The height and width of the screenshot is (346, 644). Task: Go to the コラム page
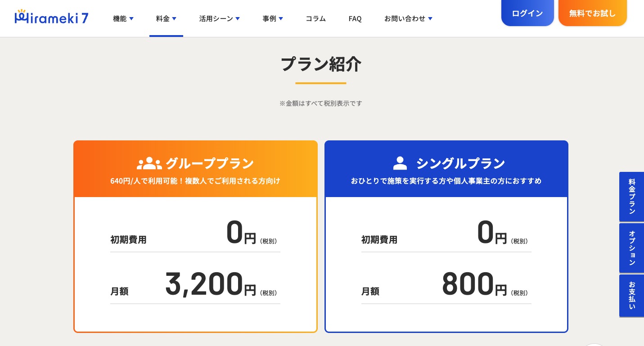(x=315, y=18)
